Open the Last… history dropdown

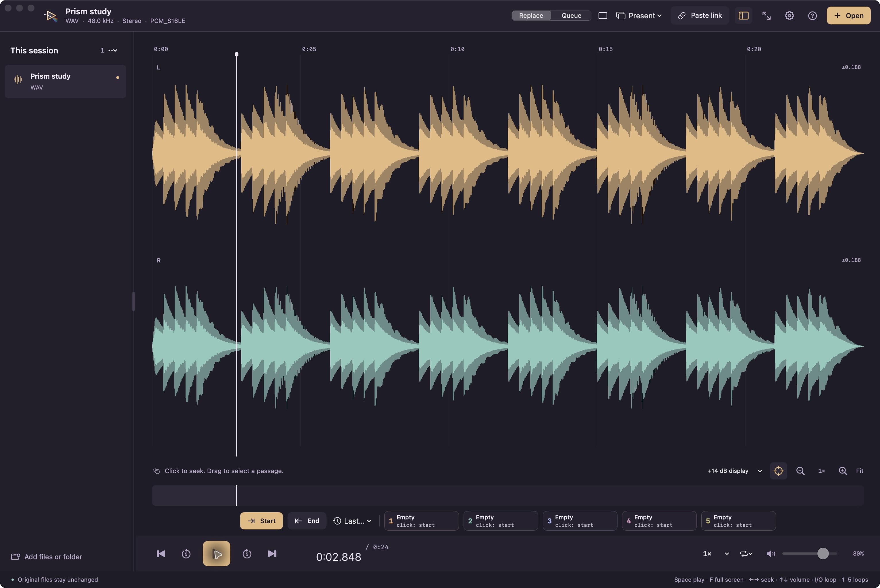point(352,521)
